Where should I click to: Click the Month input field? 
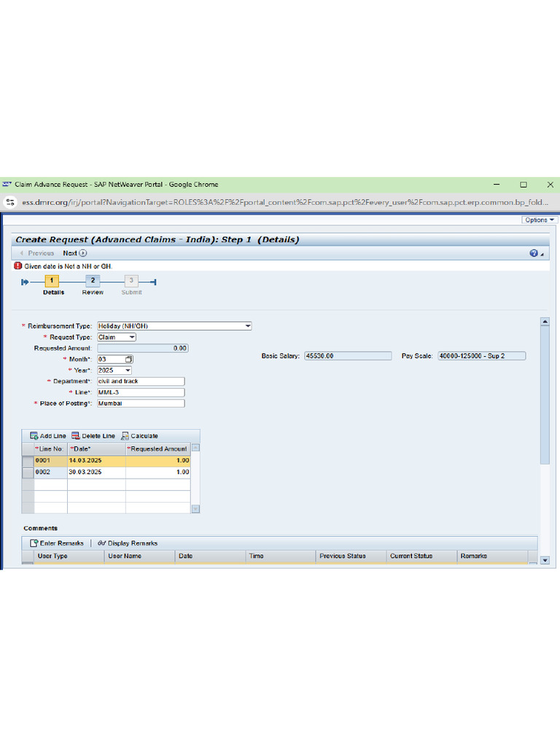point(111,359)
